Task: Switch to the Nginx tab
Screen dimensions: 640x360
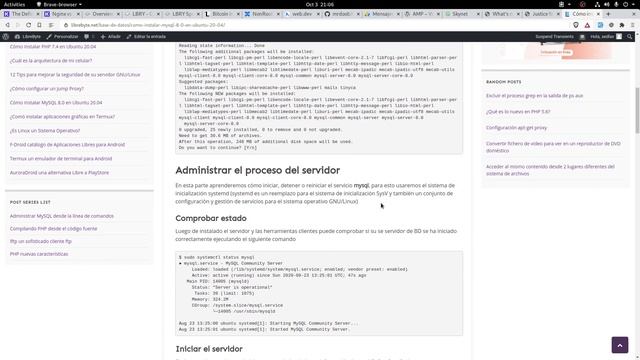Action: pyautogui.click(x=62, y=14)
